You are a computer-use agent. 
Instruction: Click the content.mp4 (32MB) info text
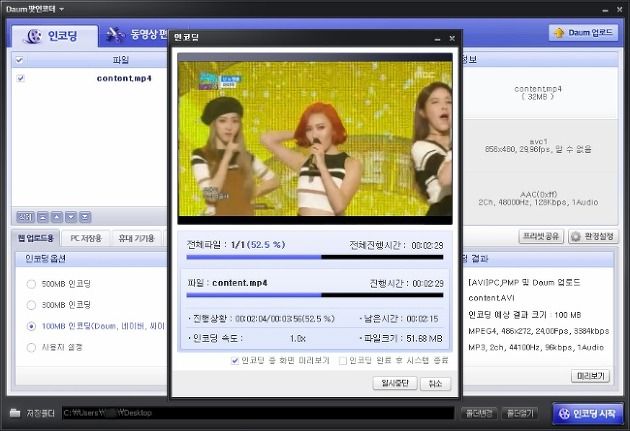[538, 93]
